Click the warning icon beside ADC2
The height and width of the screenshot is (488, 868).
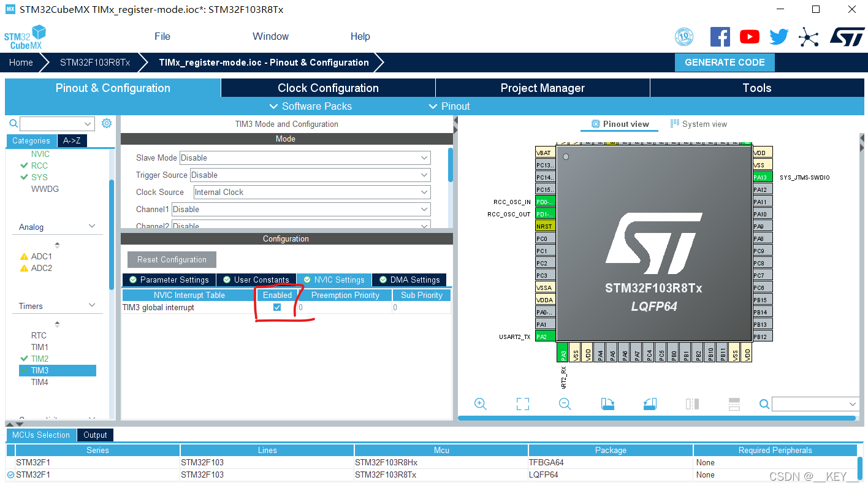pyautogui.click(x=24, y=269)
